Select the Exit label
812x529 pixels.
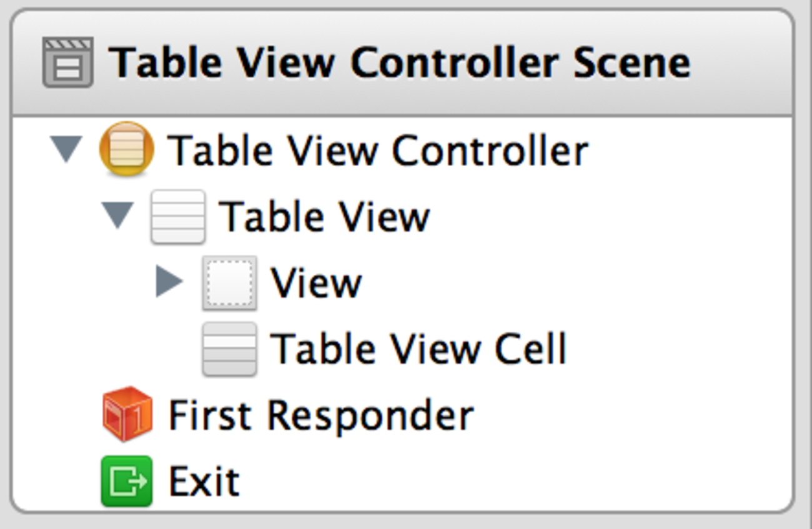click(x=204, y=482)
